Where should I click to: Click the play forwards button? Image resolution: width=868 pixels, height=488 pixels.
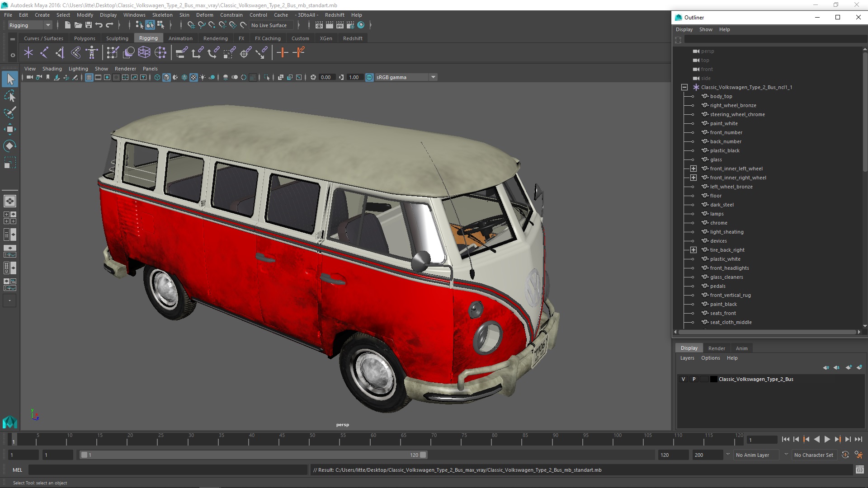[x=827, y=439]
